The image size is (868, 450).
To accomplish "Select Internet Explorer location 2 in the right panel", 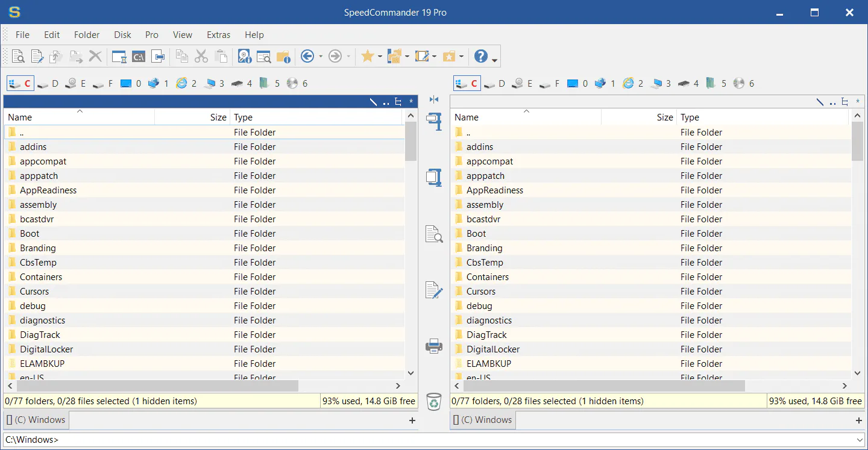I will tap(633, 84).
